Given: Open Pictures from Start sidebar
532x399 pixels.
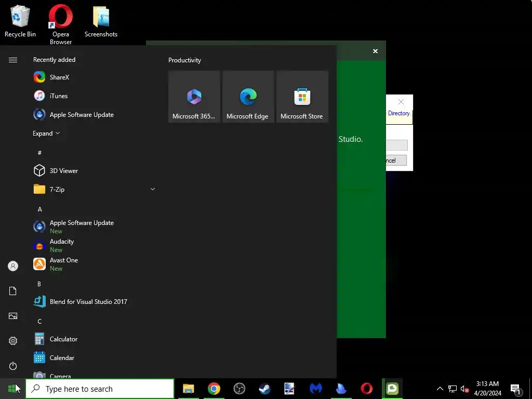Looking at the screenshot, I should pos(13,316).
